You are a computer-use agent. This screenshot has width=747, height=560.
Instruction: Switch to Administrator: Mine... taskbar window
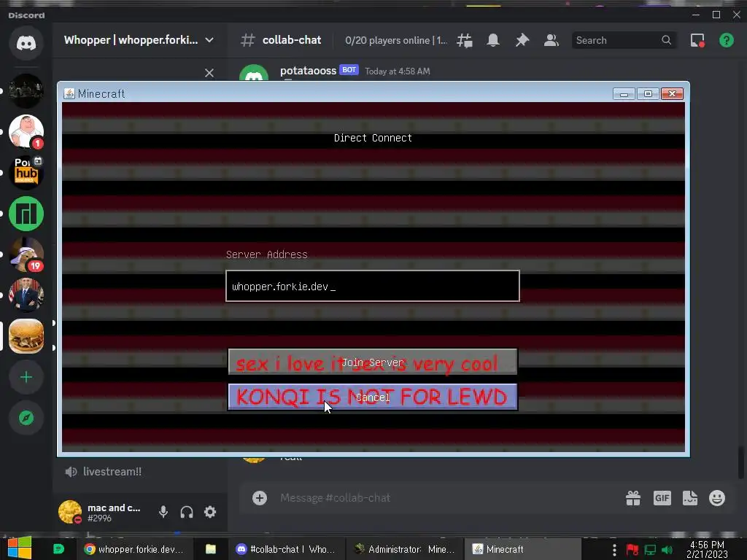404,550
